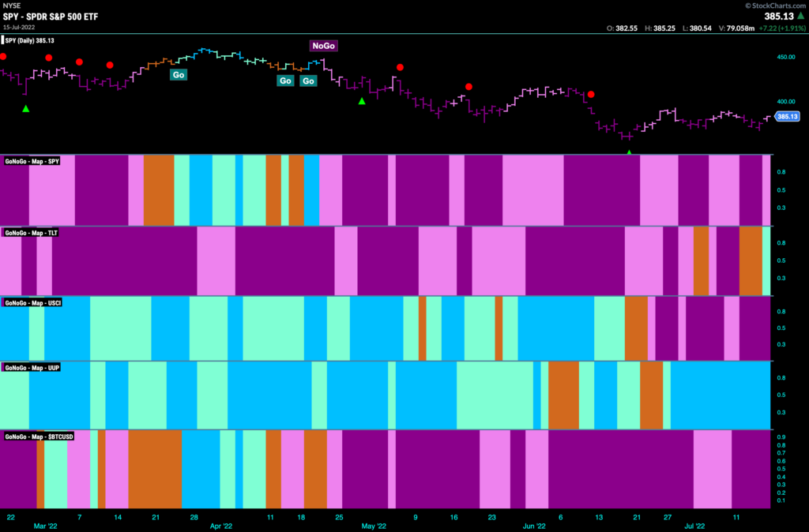Screen dimensions: 809x532
Task: Click the blue 385.13 price tag on axis
Action: pos(788,117)
